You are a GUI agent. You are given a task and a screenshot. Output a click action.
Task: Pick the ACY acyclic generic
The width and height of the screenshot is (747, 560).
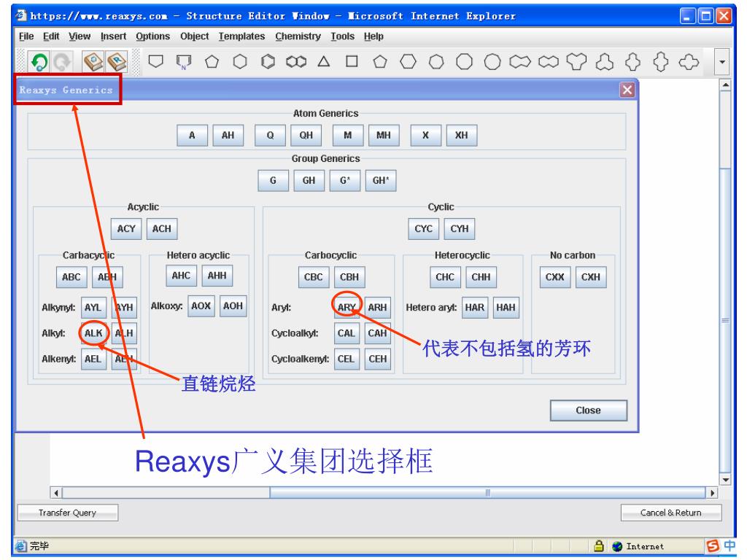[x=126, y=228]
